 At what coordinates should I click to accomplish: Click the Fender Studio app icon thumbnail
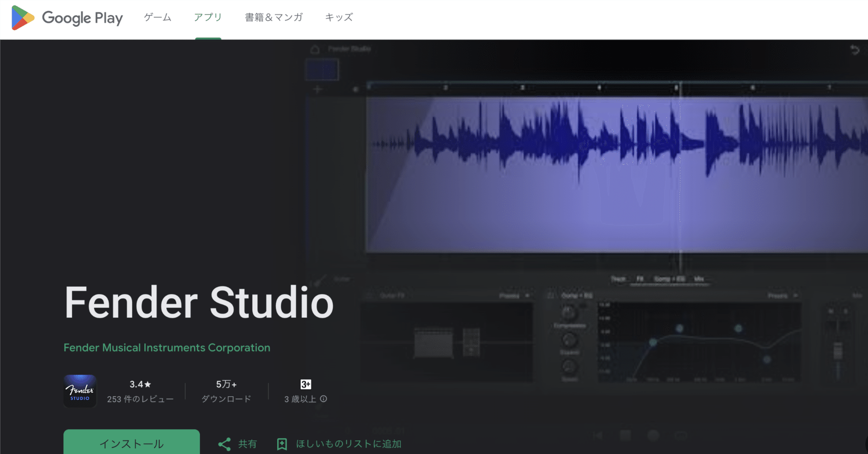(80, 390)
